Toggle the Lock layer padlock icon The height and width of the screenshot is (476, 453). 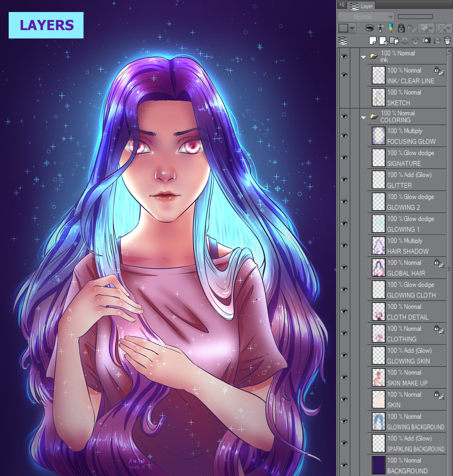(401, 28)
